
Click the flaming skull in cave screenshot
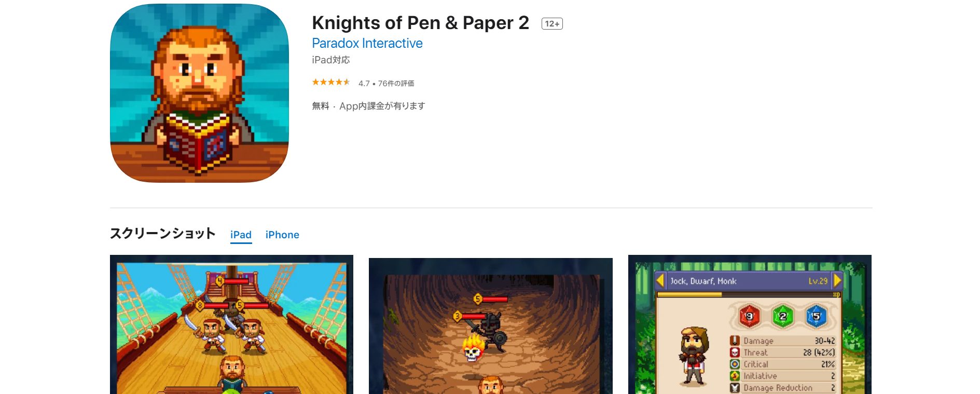coord(473,348)
